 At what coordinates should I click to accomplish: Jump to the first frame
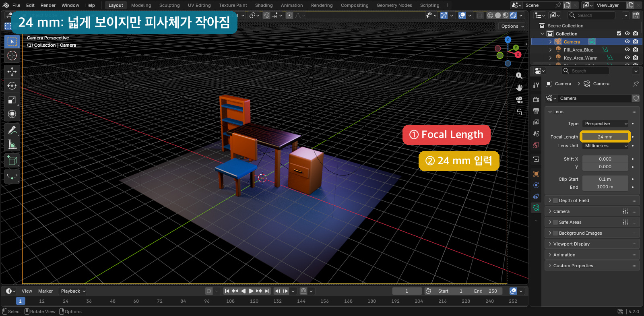pyautogui.click(x=227, y=291)
